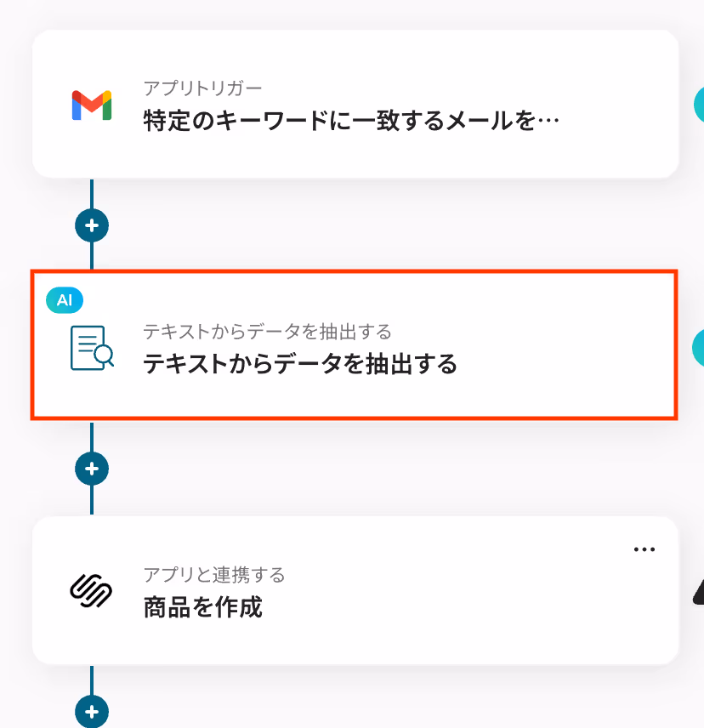The width and height of the screenshot is (704, 728).
Task: Add a step below the text extraction card
Action: point(92,469)
